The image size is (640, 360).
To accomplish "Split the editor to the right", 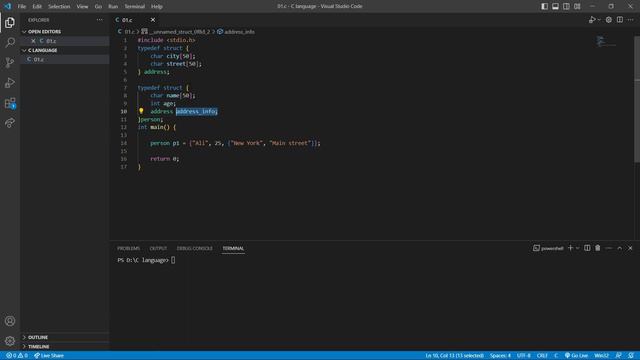I will point(620,20).
